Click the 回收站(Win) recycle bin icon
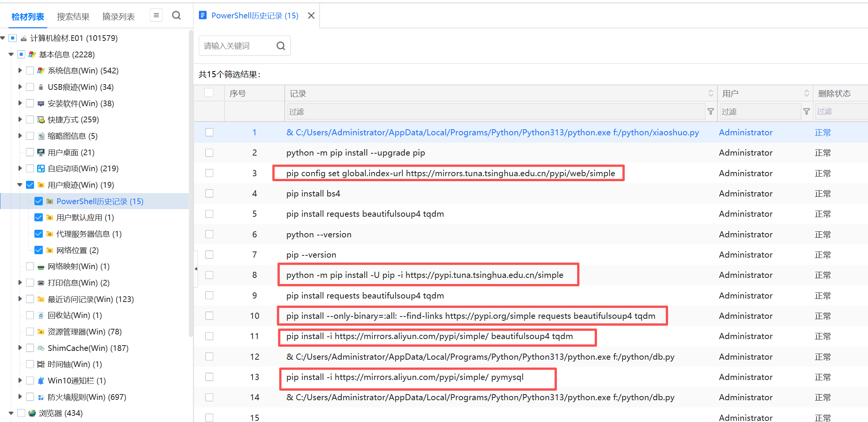 point(41,315)
